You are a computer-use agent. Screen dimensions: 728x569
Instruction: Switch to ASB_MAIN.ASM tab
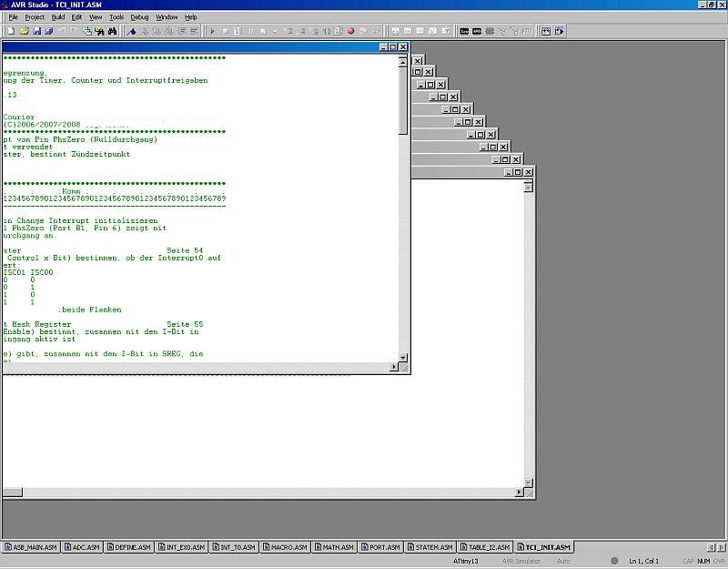pos(31,547)
